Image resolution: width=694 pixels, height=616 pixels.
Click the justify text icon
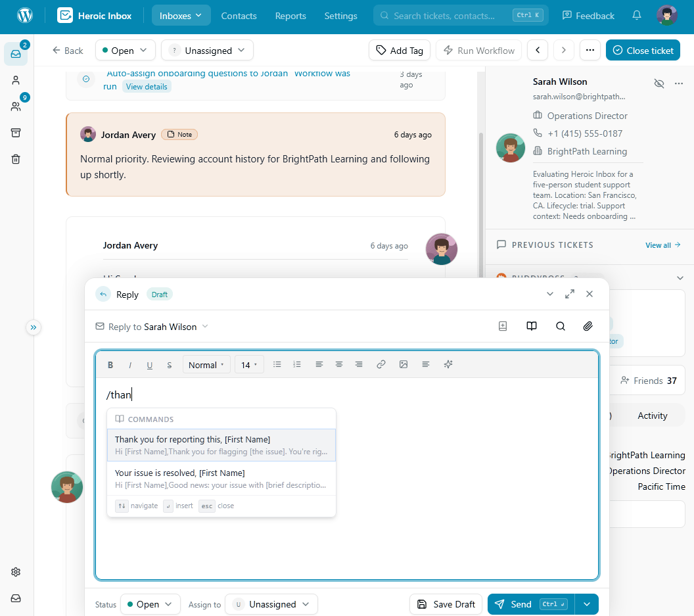(426, 364)
